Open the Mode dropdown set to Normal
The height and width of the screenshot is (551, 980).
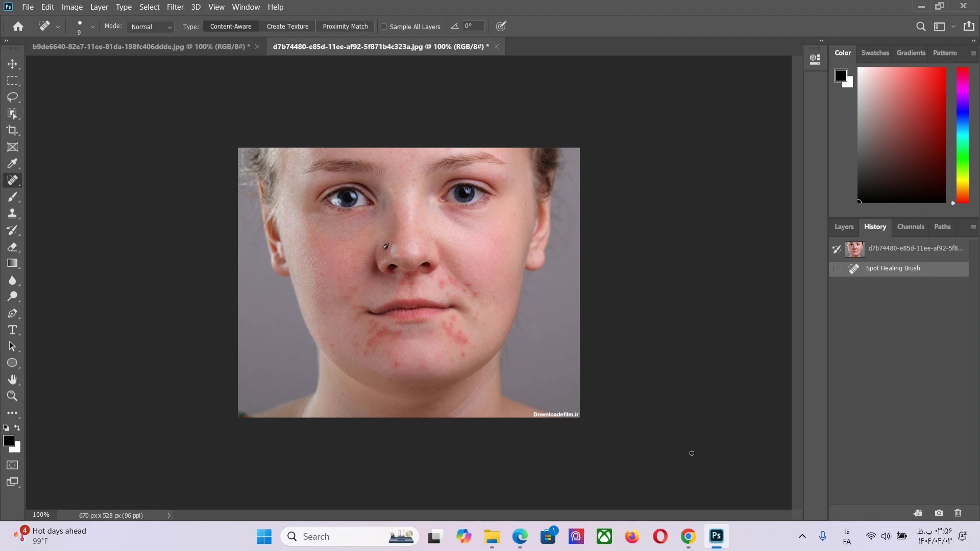tap(151, 27)
